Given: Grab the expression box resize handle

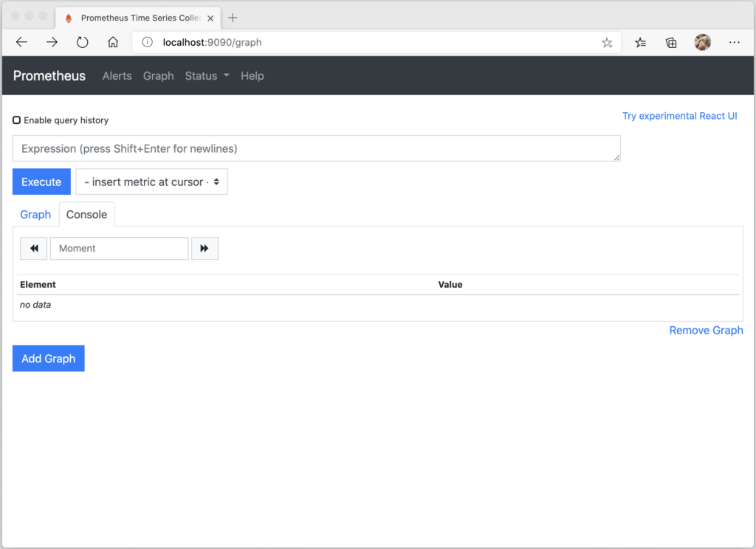Looking at the screenshot, I should pos(616,158).
